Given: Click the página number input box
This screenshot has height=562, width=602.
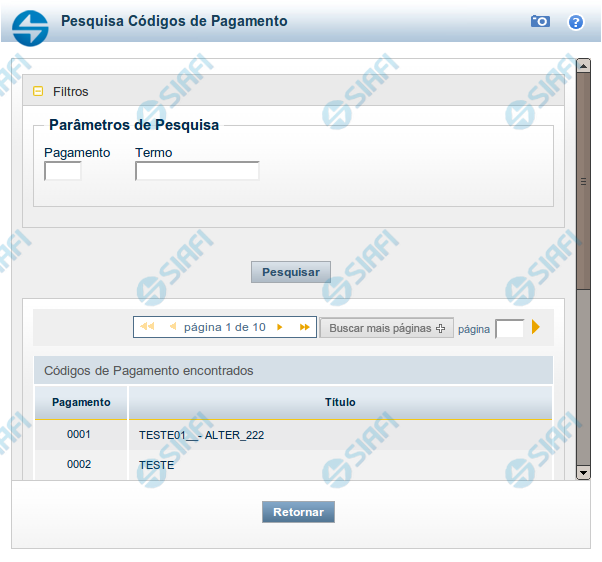Looking at the screenshot, I should (x=509, y=328).
